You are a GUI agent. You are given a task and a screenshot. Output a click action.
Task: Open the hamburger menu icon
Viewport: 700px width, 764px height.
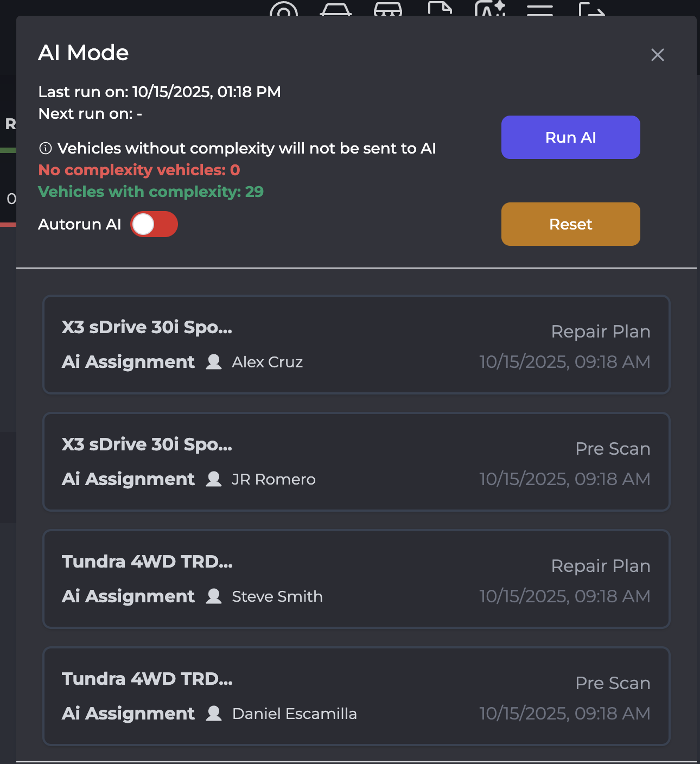coord(540,10)
